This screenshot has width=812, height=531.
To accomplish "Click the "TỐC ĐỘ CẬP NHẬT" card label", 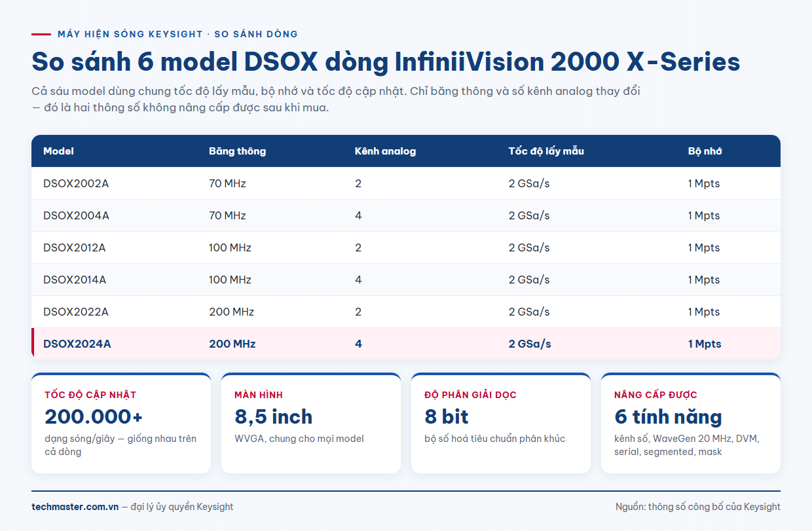I will pos(90,395).
